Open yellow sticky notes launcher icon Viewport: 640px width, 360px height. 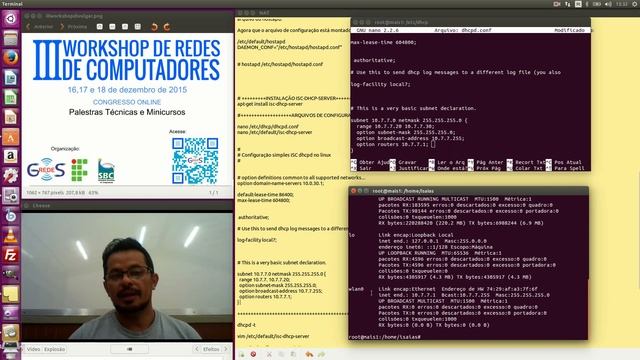[11, 294]
